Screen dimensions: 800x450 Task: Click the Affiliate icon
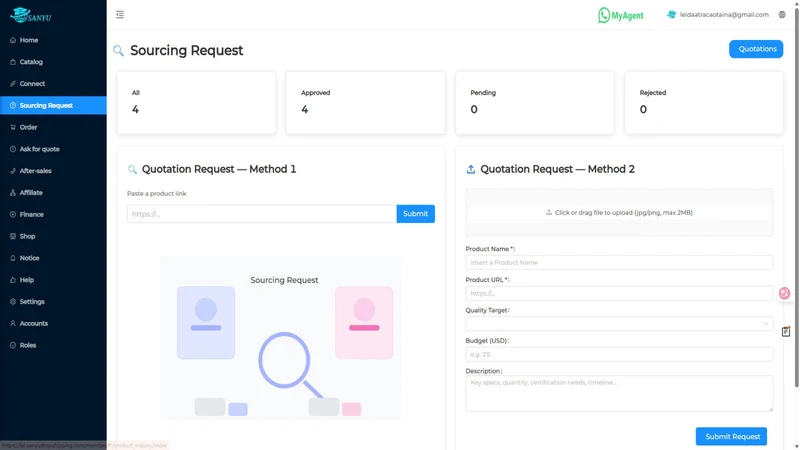(x=13, y=192)
